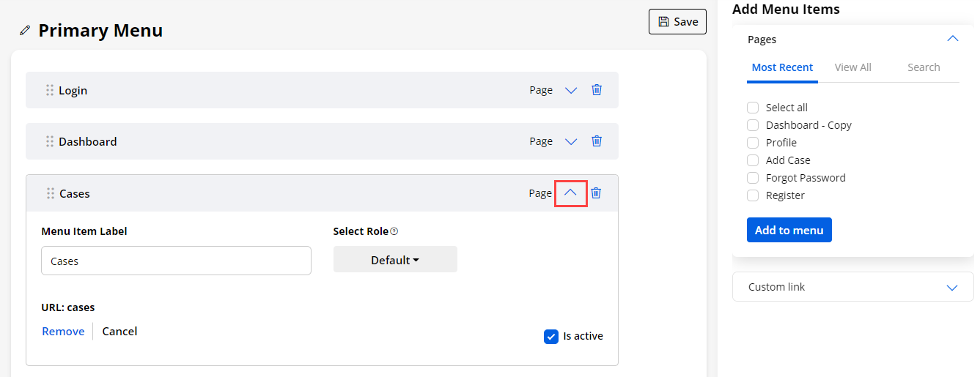Expand the Login menu item

point(571,90)
